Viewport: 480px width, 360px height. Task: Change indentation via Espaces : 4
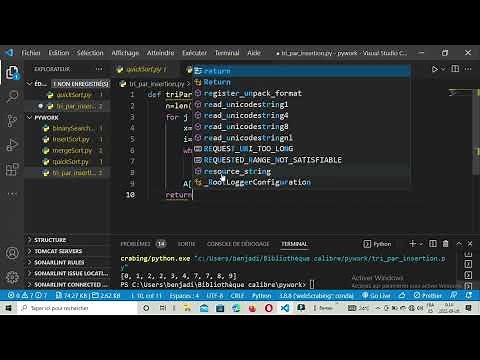pos(184,295)
